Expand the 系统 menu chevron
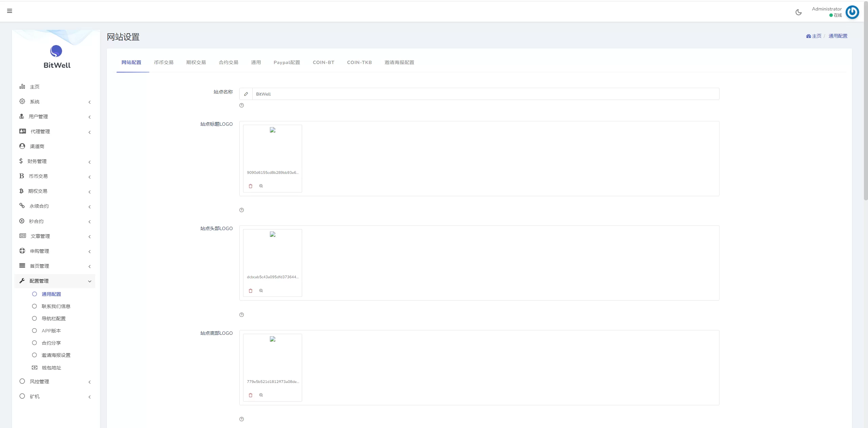Screen dimensions: 868x428 click(90, 102)
